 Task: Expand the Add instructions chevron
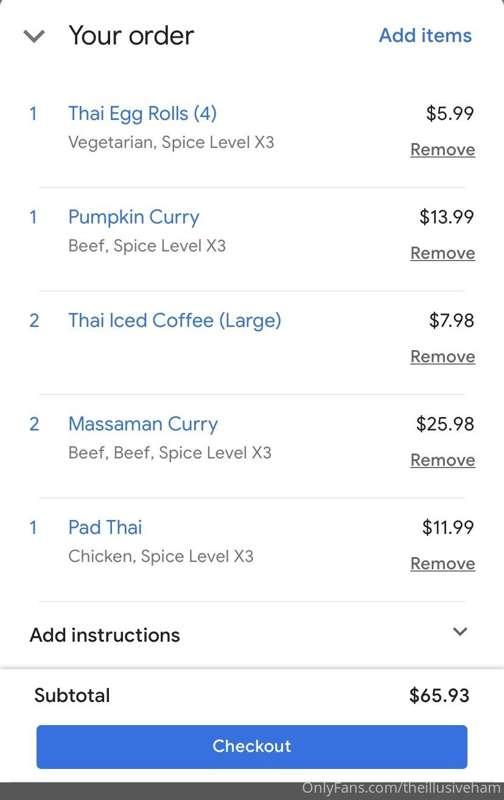coord(460,632)
